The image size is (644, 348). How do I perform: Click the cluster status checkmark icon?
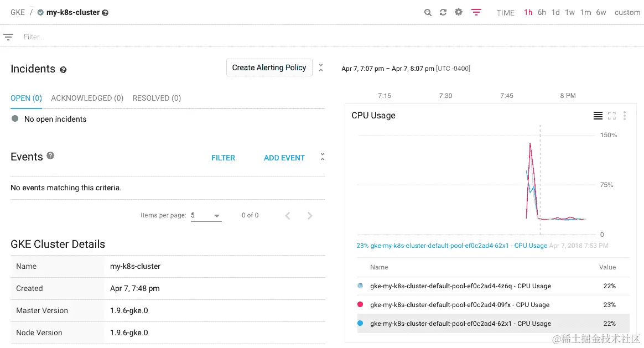[x=40, y=12]
